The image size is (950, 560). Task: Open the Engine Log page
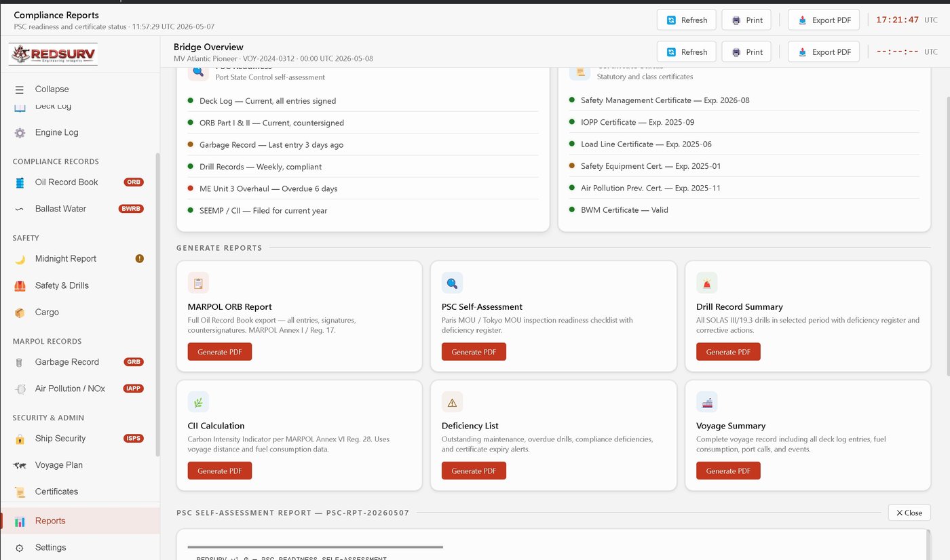(80, 133)
